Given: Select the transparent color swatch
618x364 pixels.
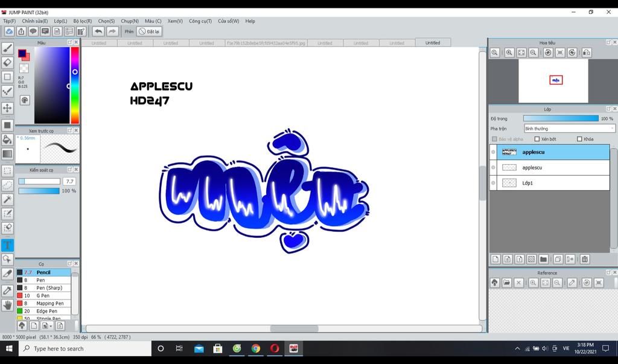Looking at the screenshot, I should [24, 68].
